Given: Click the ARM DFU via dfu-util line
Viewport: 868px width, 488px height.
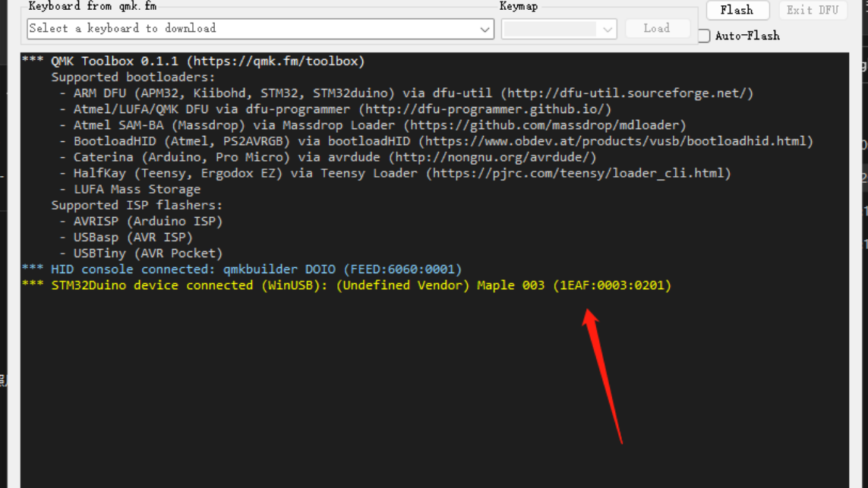Looking at the screenshot, I should point(406,93).
